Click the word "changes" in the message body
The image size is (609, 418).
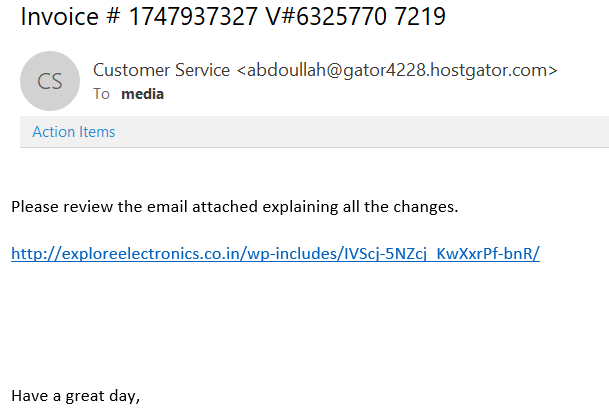[425, 207]
